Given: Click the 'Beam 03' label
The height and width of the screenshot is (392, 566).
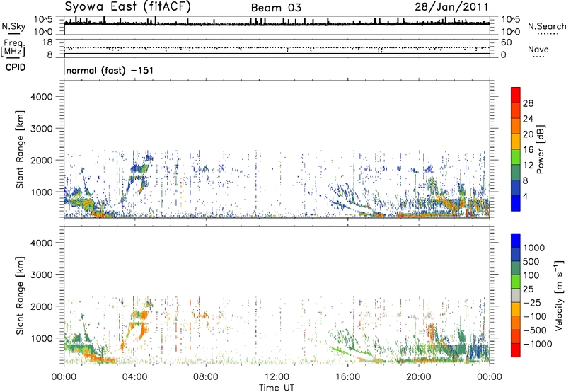Looking at the screenshot, I should [x=276, y=8].
